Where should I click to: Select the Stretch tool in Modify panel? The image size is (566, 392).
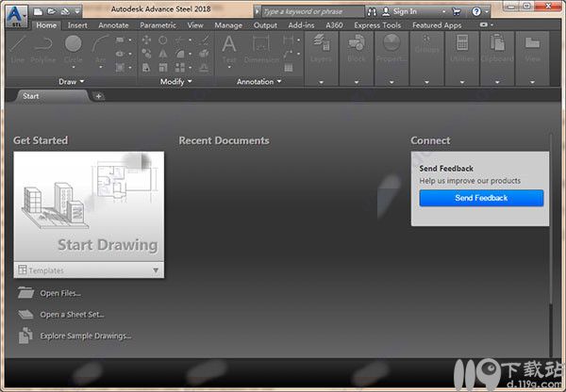(x=146, y=67)
